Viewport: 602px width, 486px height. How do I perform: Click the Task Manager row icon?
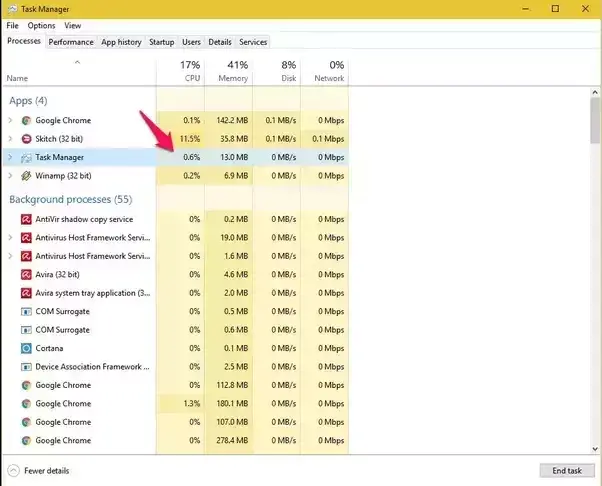coord(26,157)
